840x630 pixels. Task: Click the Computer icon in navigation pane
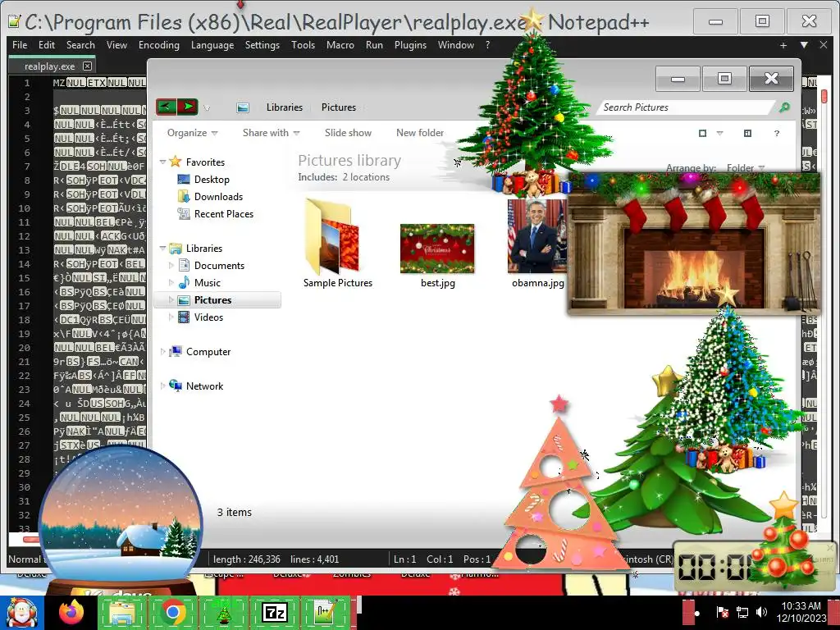(176, 351)
